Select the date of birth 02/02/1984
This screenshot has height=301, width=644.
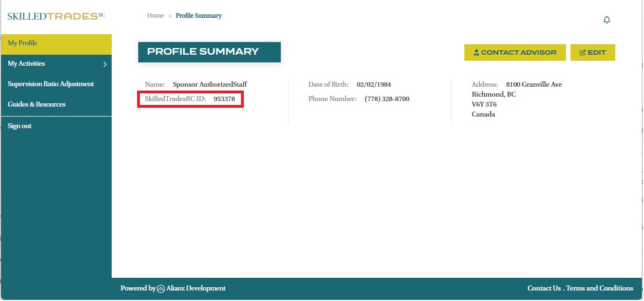point(374,85)
